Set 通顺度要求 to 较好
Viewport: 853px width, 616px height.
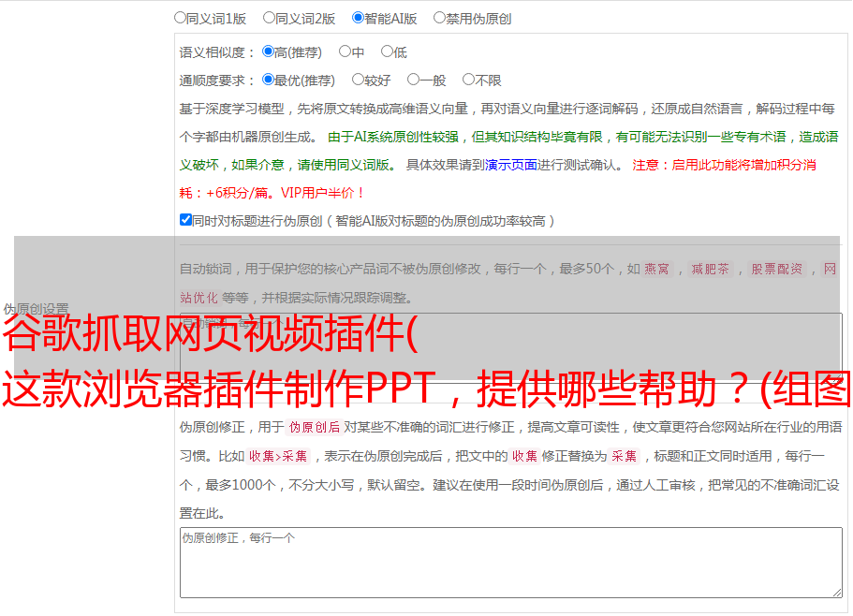point(358,80)
